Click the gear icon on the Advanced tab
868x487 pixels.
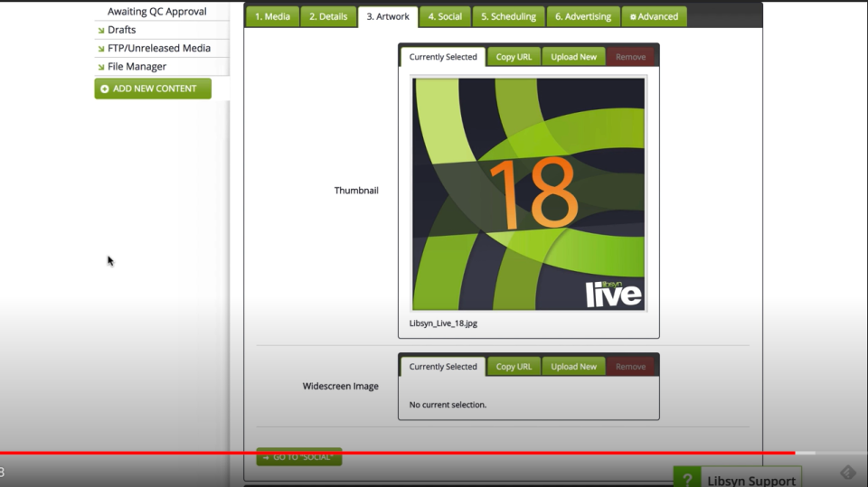(633, 17)
